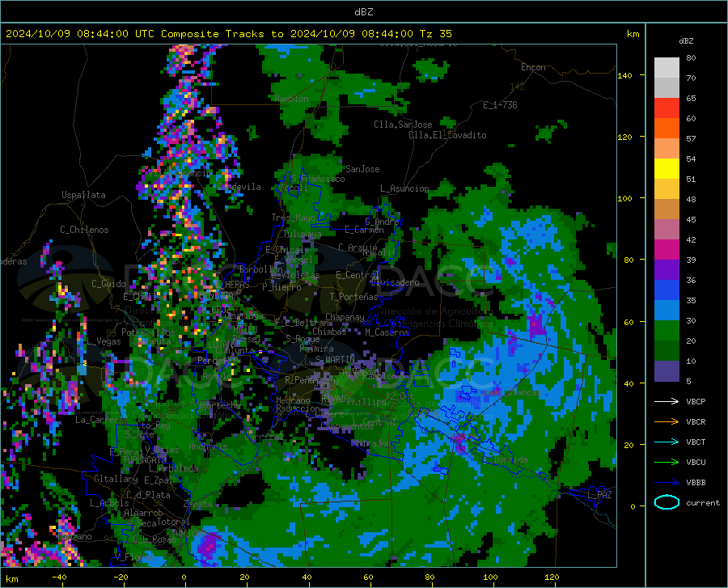This screenshot has height=588, width=728.
Task: Click the L_Asuncion map label
Action: [404, 189]
